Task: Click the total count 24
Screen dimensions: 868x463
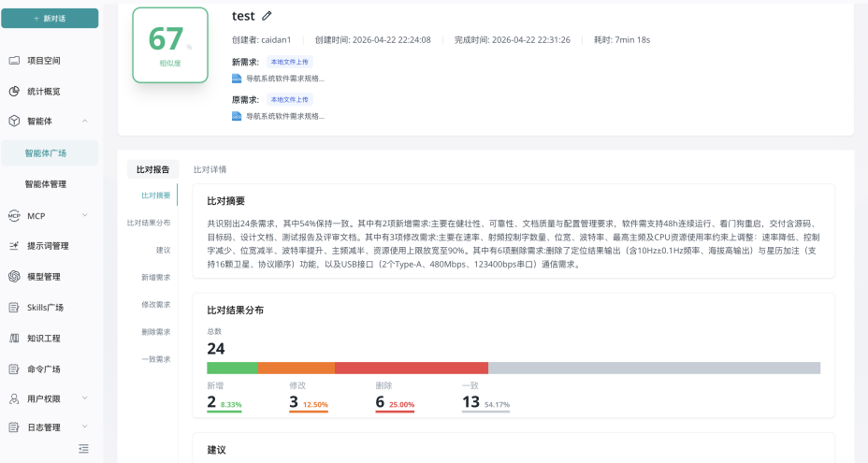Action: coord(216,349)
